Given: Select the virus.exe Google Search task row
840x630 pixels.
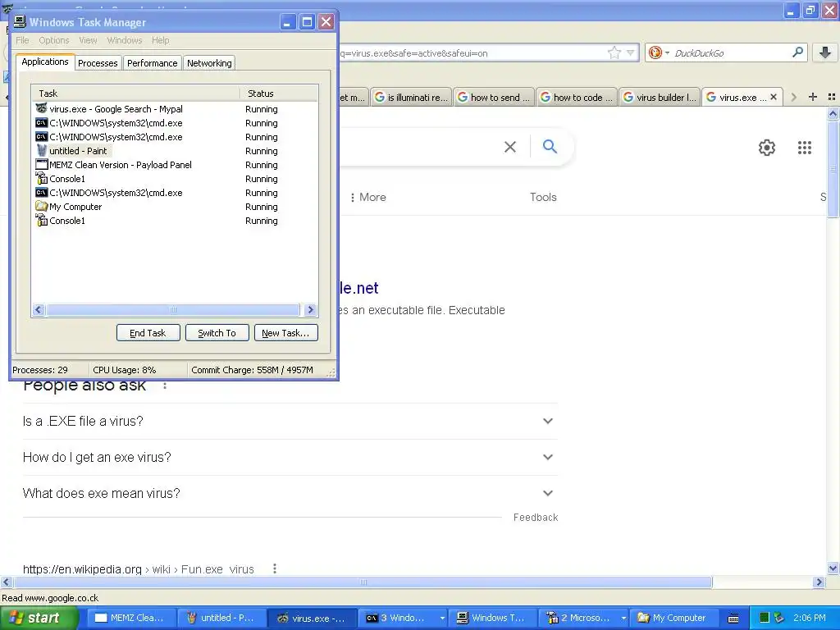Looking at the screenshot, I should point(174,109).
